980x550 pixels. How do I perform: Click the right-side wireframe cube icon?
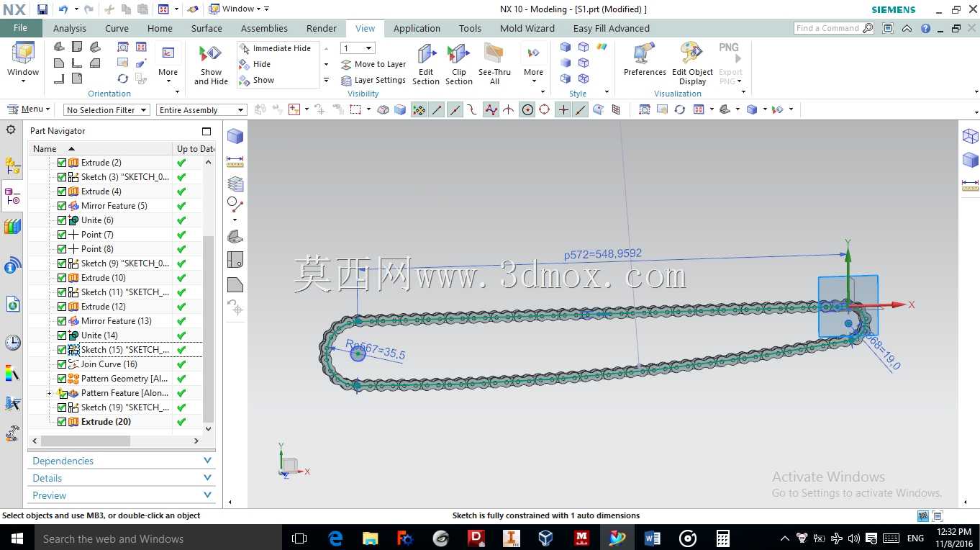(x=970, y=136)
